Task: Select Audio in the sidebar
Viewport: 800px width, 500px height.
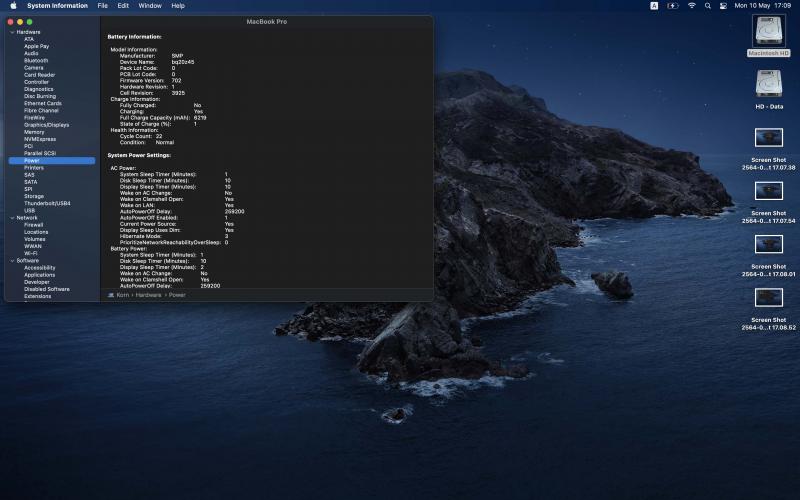Action: 31,54
